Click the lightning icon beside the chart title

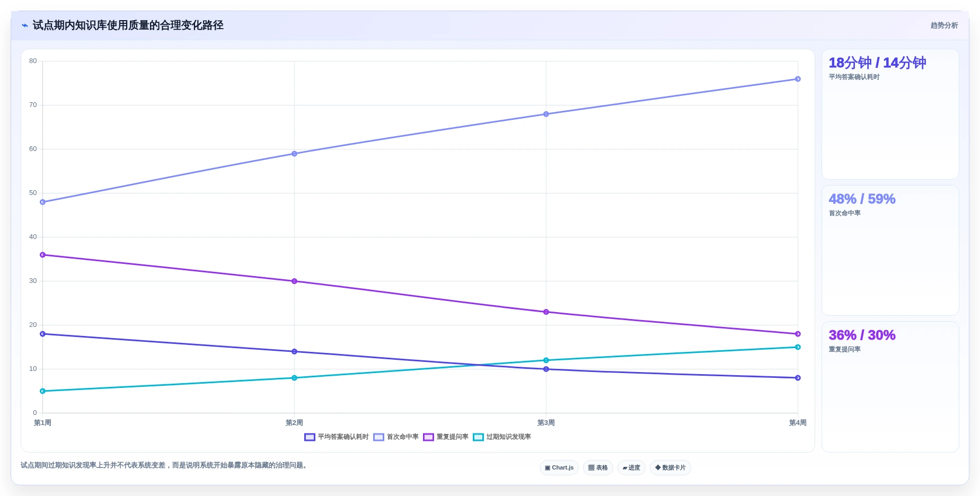point(25,25)
